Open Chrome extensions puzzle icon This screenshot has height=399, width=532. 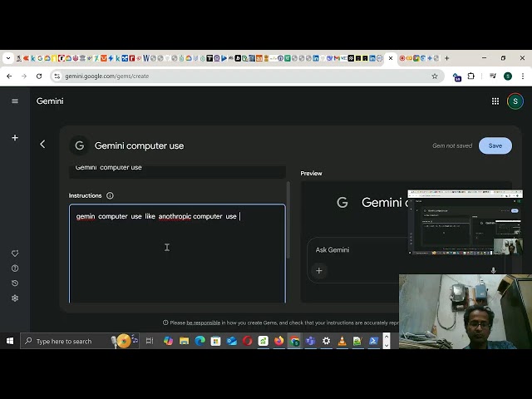tap(471, 76)
